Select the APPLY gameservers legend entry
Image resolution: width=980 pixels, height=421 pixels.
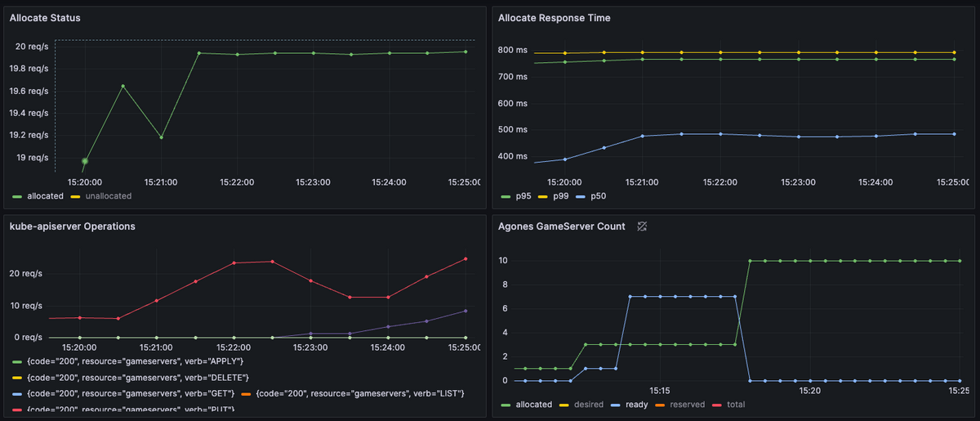pyautogui.click(x=136, y=361)
